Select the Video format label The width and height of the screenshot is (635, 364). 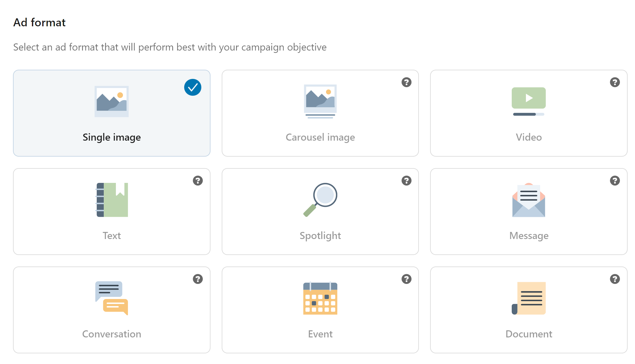[529, 137]
